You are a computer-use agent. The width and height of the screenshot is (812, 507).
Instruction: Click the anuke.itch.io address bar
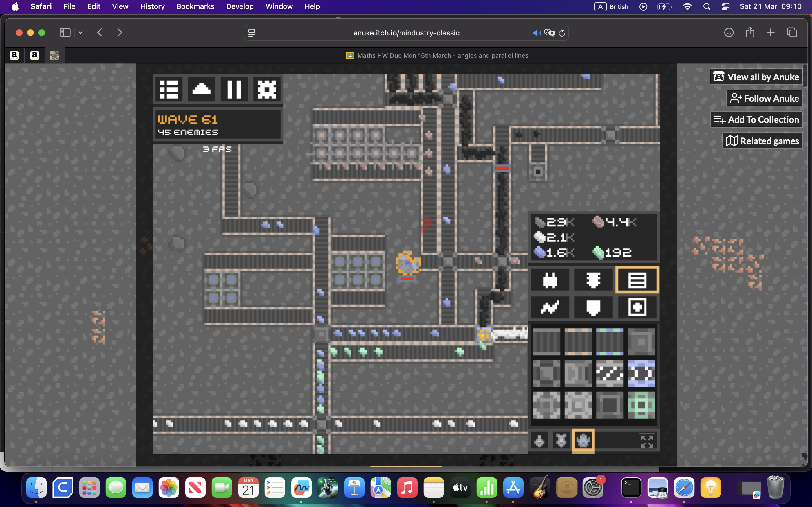[x=406, y=33]
